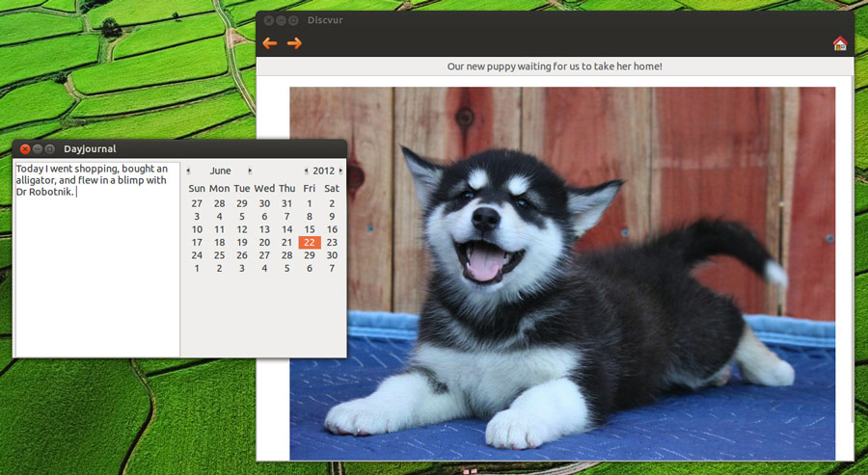Pick June 15 on the calendar
Viewport: 868px width, 475px height.
click(310, 229)
